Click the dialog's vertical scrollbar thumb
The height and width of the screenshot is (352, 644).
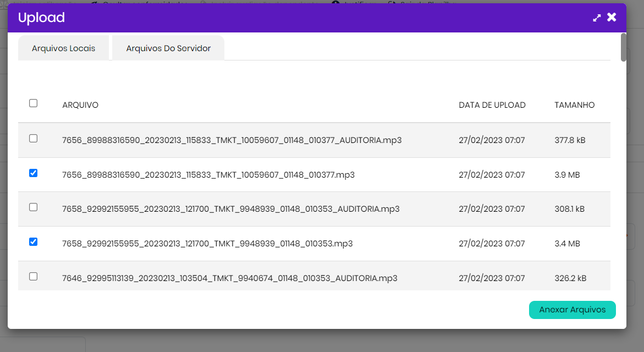coord(623,47)
